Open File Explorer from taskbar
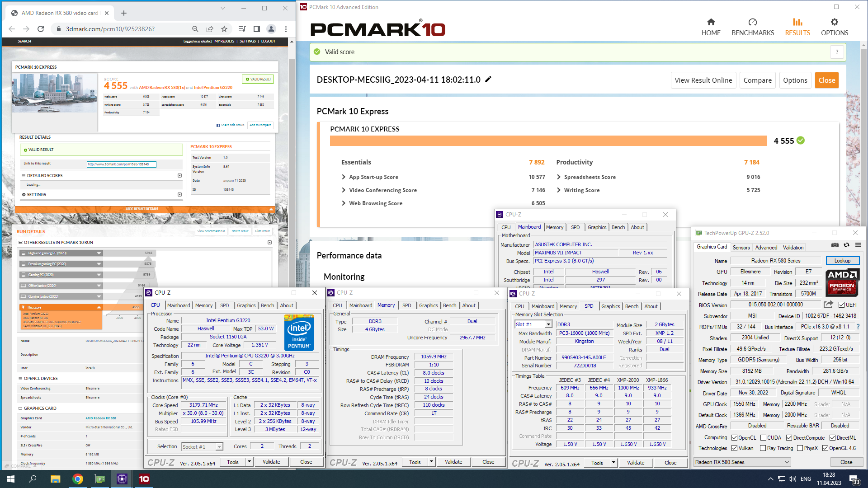 pos(55,479)
